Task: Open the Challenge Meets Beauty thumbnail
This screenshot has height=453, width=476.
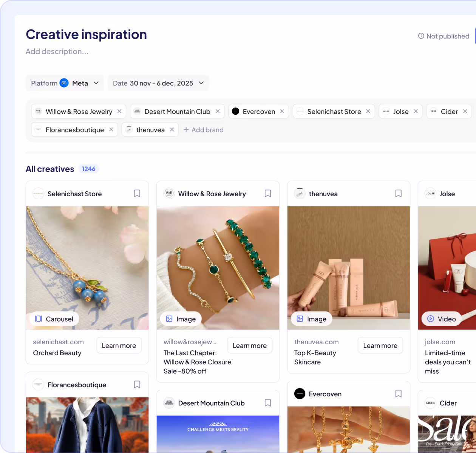Action: coord(218,434)
